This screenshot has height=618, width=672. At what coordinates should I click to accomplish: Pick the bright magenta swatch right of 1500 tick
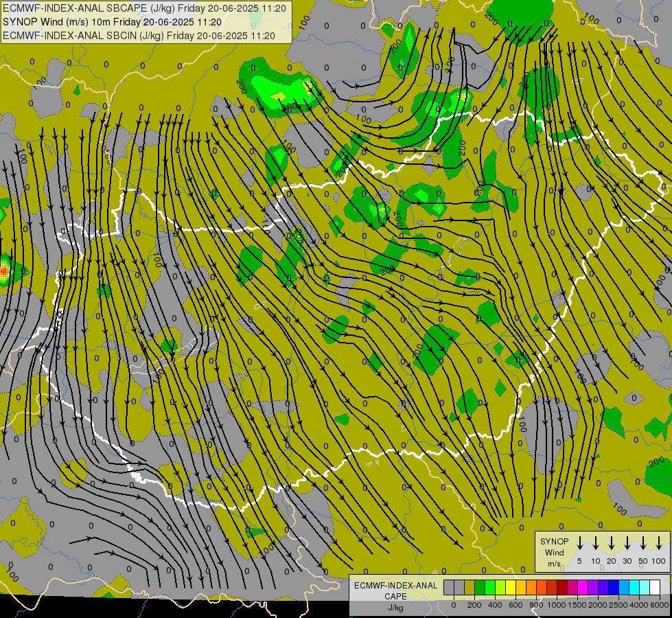pos(583,587)
